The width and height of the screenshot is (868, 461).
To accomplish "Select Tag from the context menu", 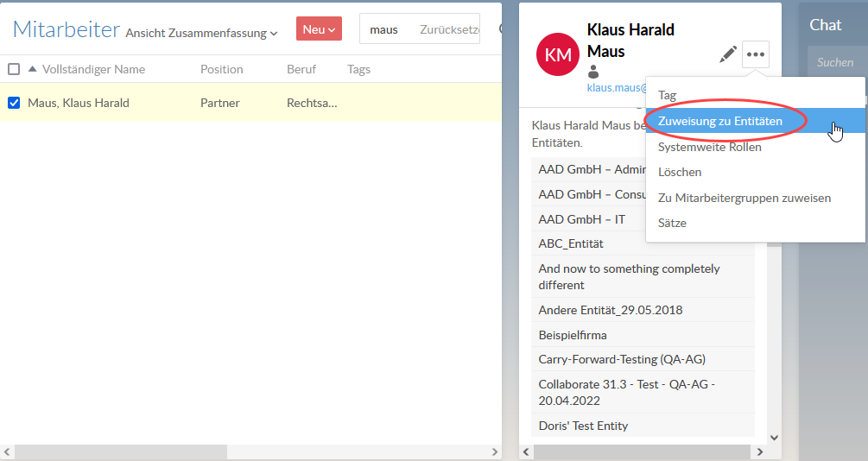I will [x=755, y=95].
